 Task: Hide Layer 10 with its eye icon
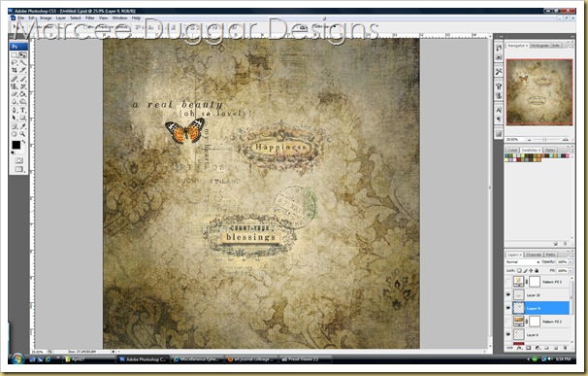pos(508,294)
